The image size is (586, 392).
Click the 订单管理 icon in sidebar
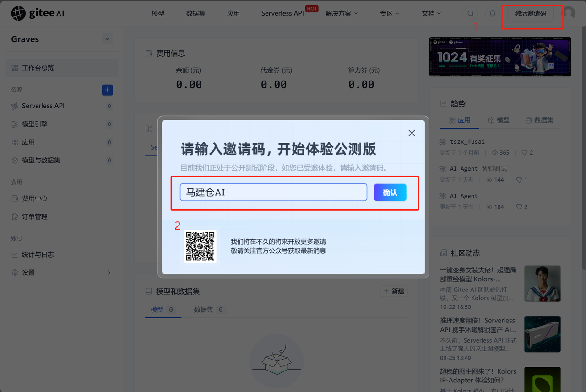click(15, 216)
